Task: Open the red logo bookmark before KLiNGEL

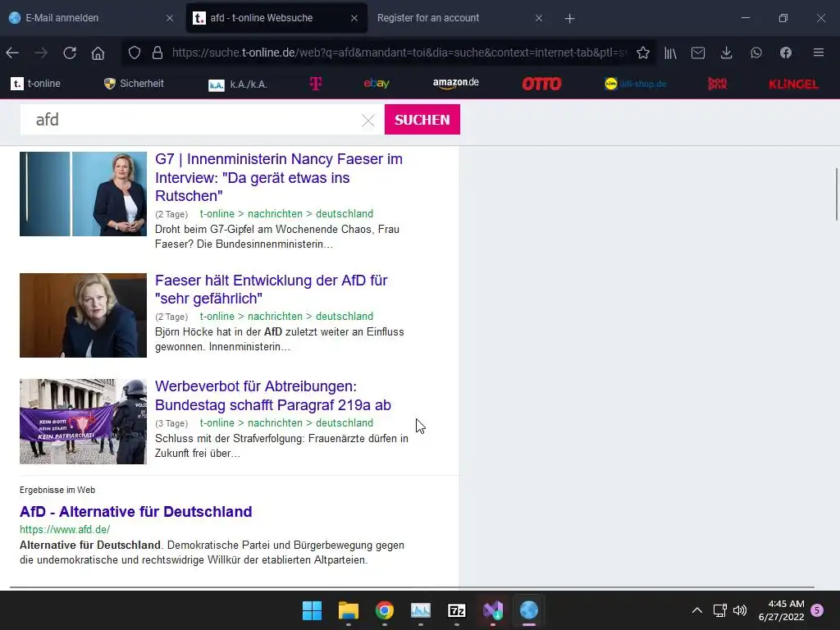Action: click(x=717, y=84)
